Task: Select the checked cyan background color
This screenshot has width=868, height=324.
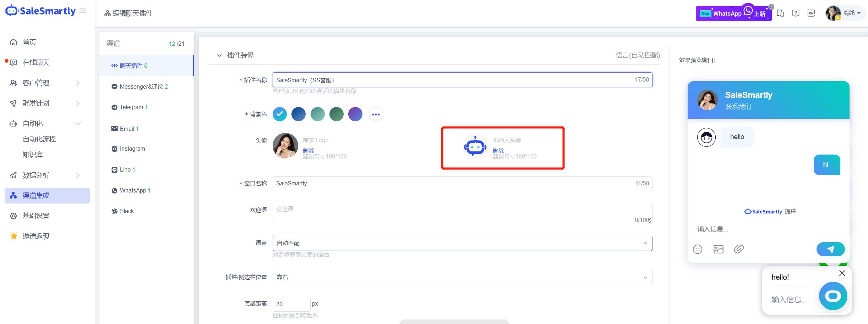Action: [280, 114]
